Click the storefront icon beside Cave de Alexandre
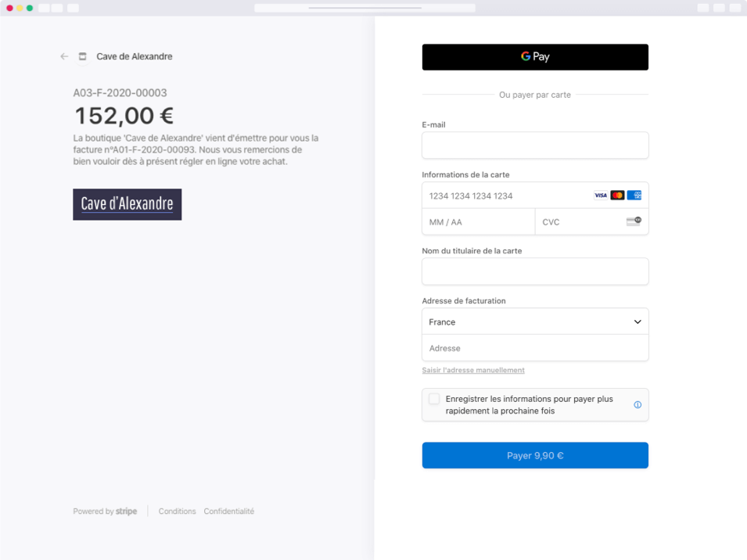747x560 pixels. pos(82,56)
